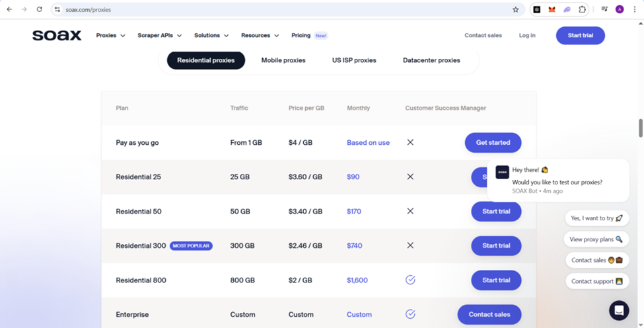Image resolution: width=644 pixels, height=328 pixels.
Task: Click the SOAX logo in header
Action: coord(57,36)
